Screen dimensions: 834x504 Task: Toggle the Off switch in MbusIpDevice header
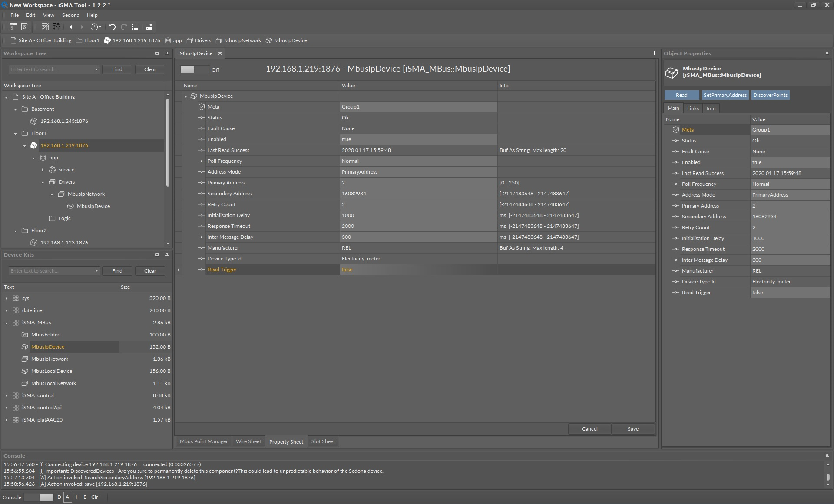coord(194,69)
